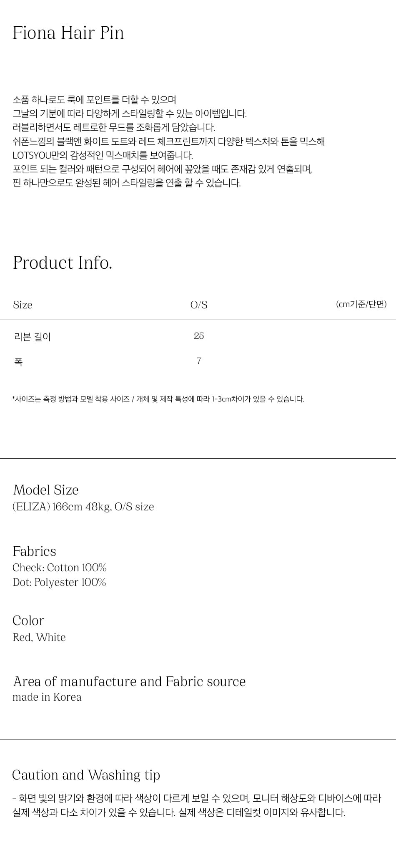The image size is (396, 868).
Task: Select the ELIZA 166cm 48kg text
Action: [83, 507]
